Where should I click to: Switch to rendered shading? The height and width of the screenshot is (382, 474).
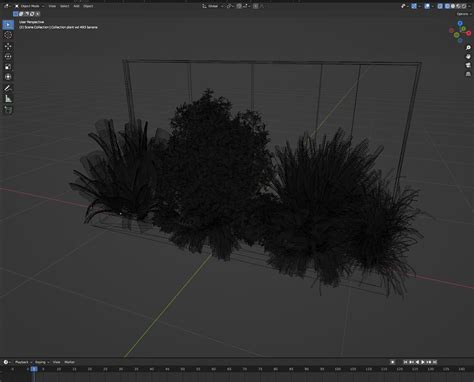tap(464, 6)
